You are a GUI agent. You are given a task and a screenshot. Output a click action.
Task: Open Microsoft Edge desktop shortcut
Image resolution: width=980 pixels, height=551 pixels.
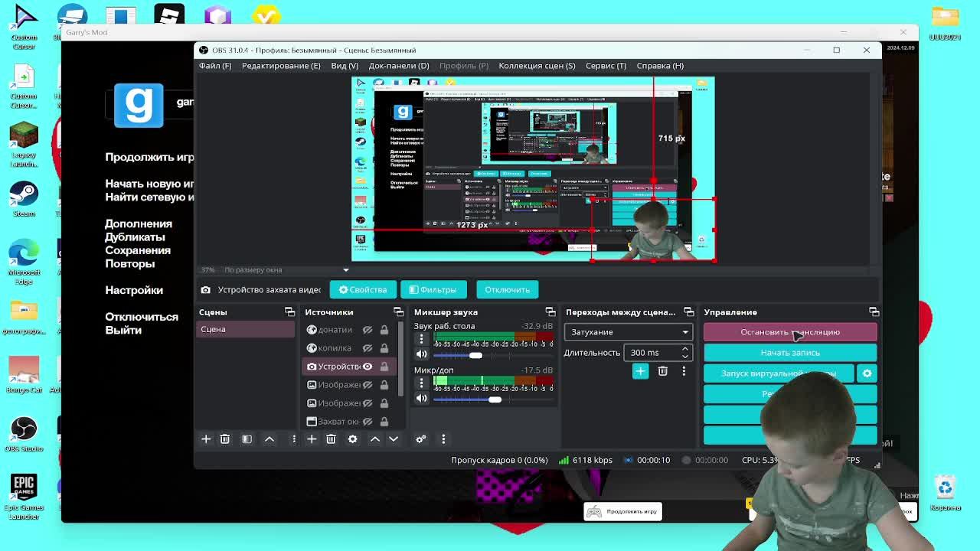(24, 262)
